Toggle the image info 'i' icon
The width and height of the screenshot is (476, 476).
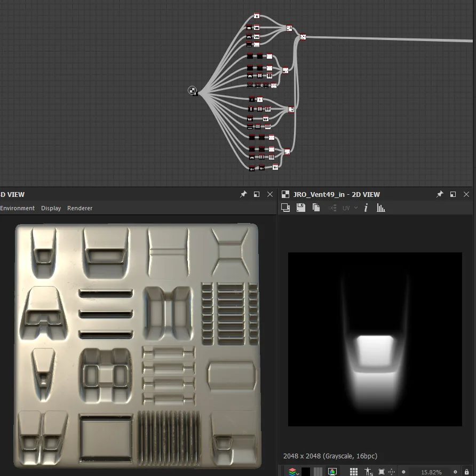[366, 208]
